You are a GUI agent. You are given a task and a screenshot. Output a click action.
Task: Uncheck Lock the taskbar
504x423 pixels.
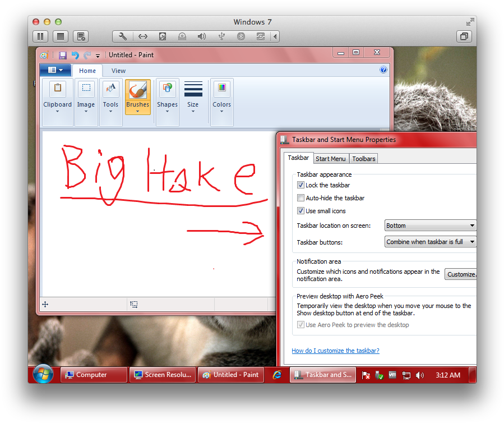click(300, 185)
